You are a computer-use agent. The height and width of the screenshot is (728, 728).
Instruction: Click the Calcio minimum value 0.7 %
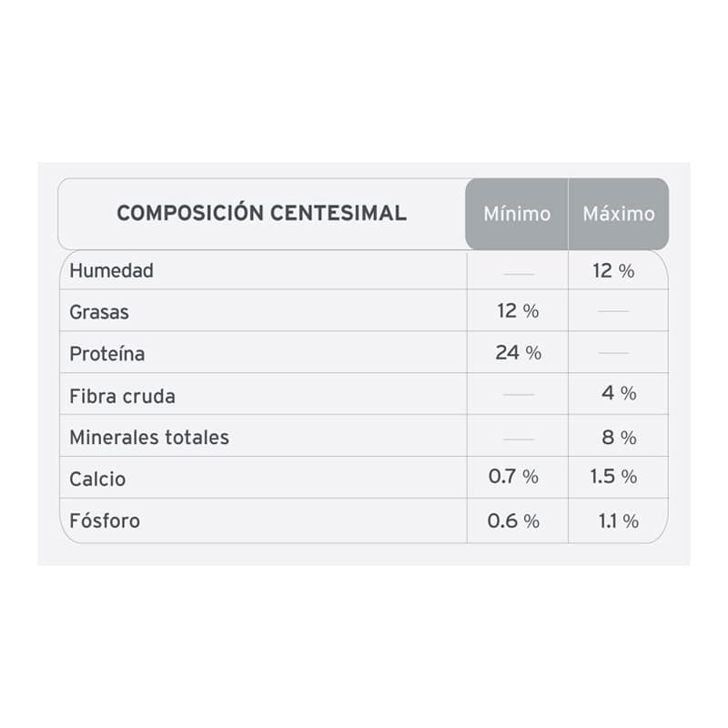[x=513, y=476]
